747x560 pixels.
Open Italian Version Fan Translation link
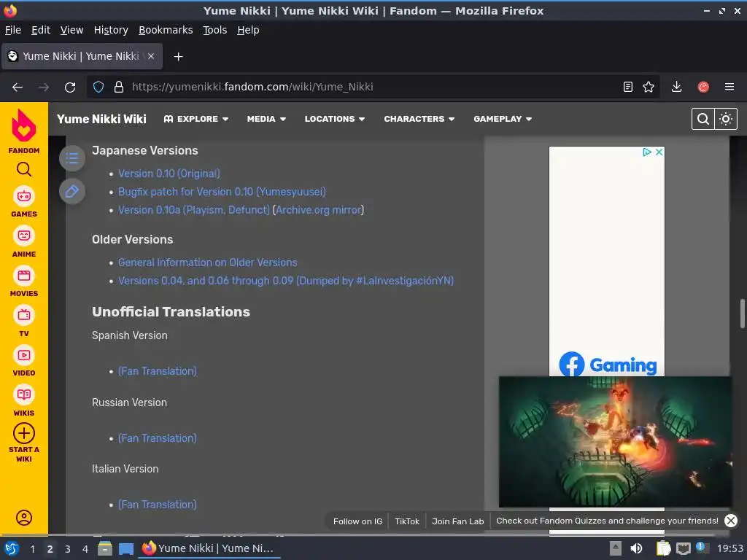(158, 505)
